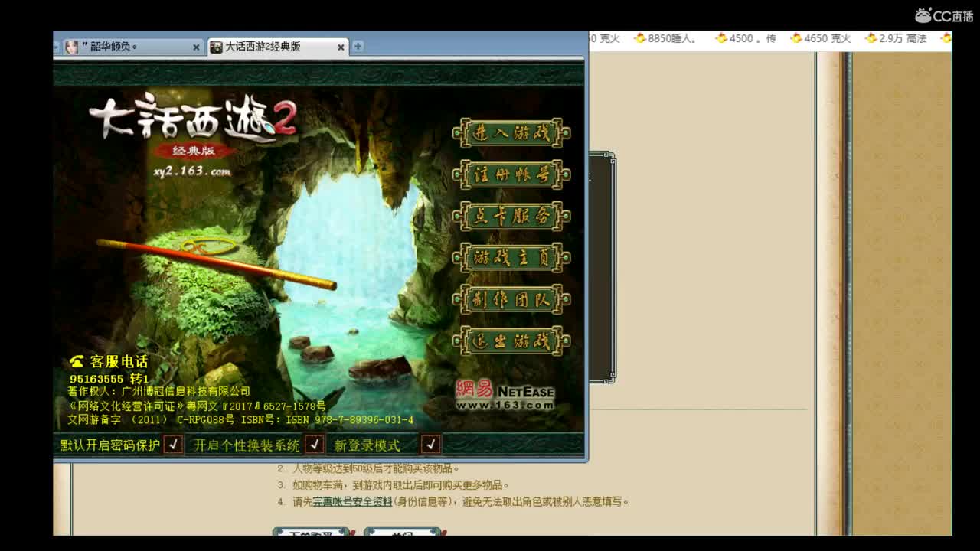The width and height of the screenshot is (980, 551).
Task: Click the telephone icon next to 客服电话
Action: click(77, 361)
